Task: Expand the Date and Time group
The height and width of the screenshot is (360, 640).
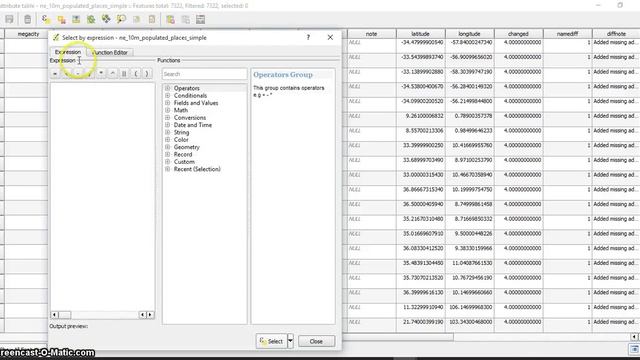Action: [167, 125]
